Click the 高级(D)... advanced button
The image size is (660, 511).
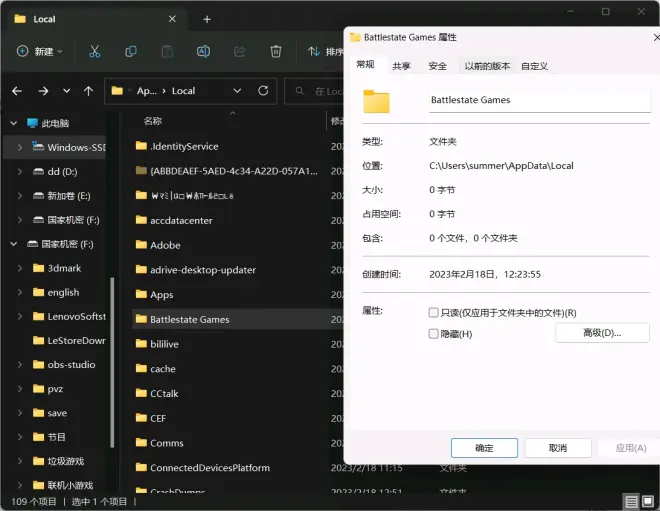point(602,333)
